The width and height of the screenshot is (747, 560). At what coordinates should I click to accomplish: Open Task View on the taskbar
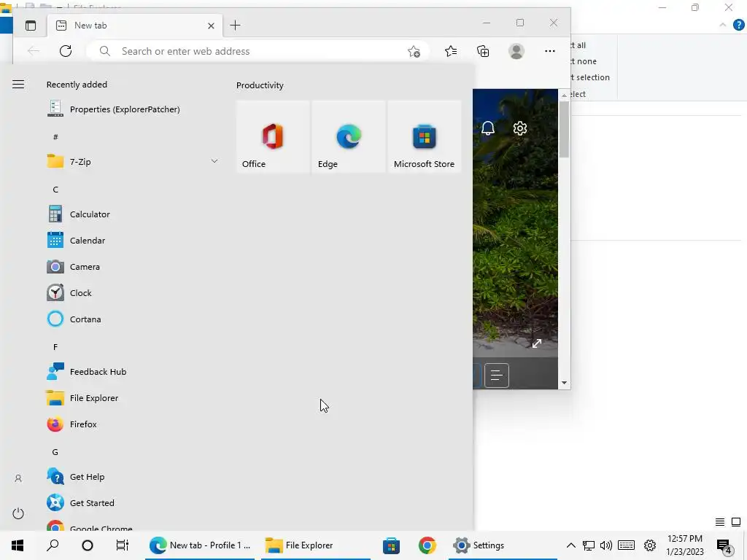click(123, 545)
